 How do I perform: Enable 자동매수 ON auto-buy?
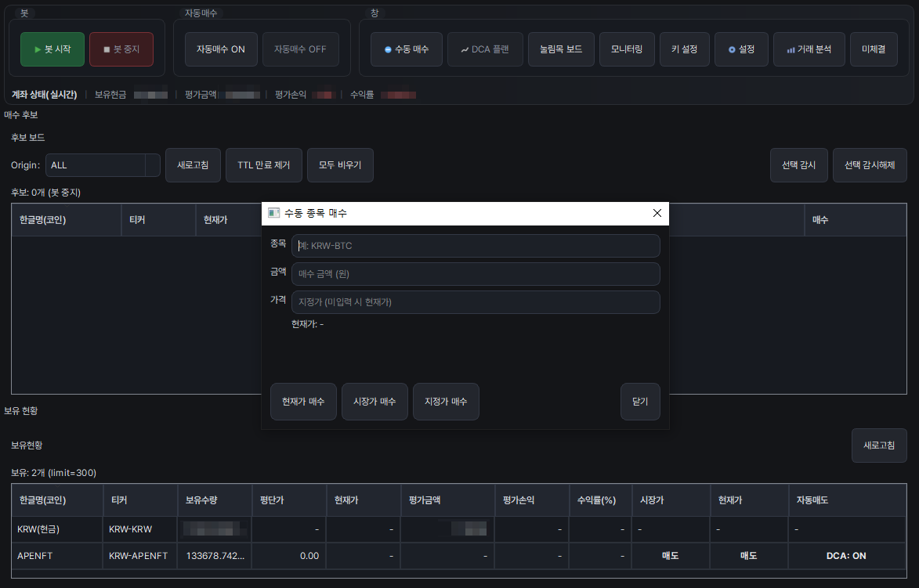(220, 48)
